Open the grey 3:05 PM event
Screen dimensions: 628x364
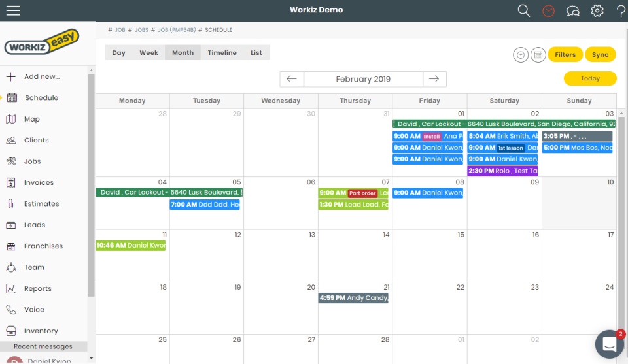click(x=577, y=136)
